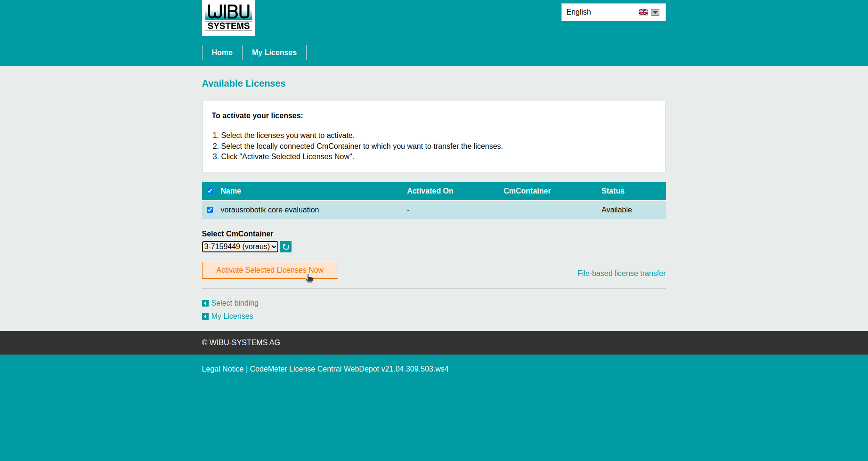Image resolution: width=868 pixels, height=461 pixels.
Task: Click the UK flag icon
Action: pyautogui.click(x=643, y=12)
